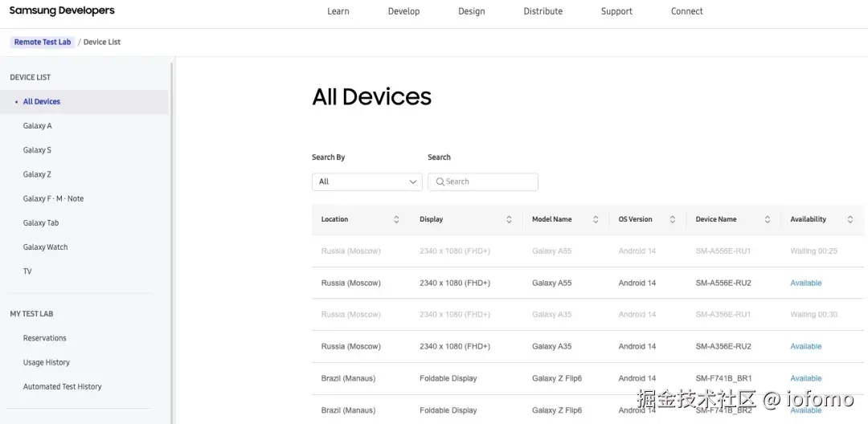Sort table by Model Name arrows
Screen dimensions: 868x424
[x=596, y=219]
